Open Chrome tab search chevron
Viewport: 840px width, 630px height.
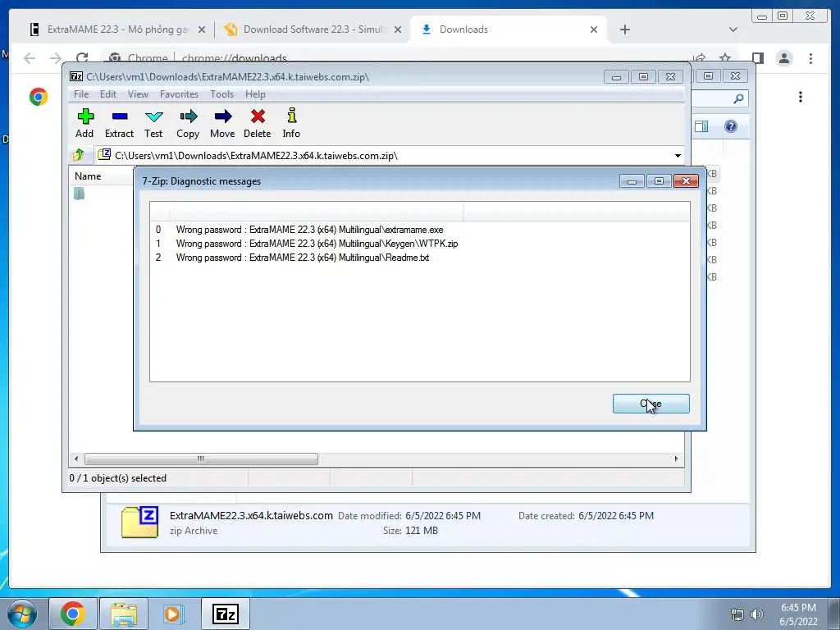coord(733,30)
